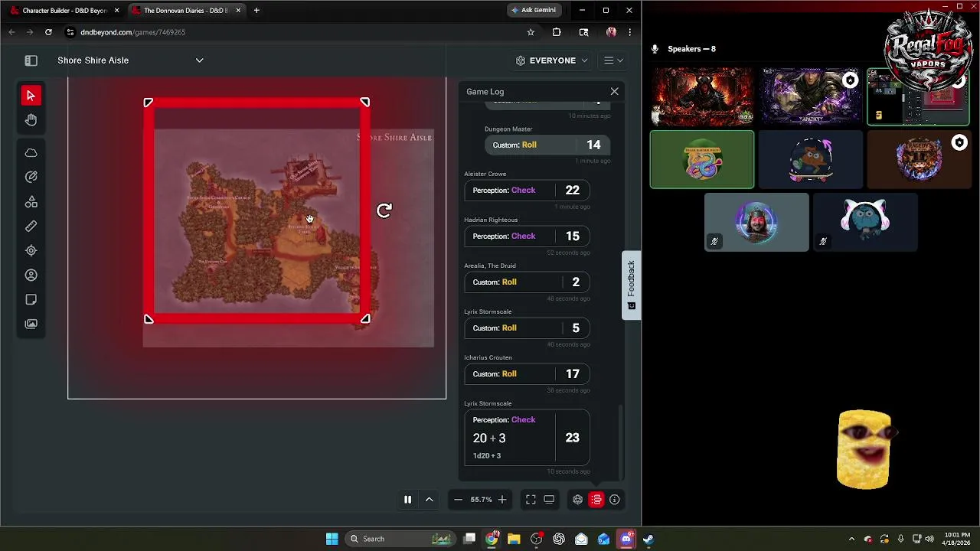Select the skateboarding cat avatar speaker tile
The image size is (980, 551).
point(811,159)
